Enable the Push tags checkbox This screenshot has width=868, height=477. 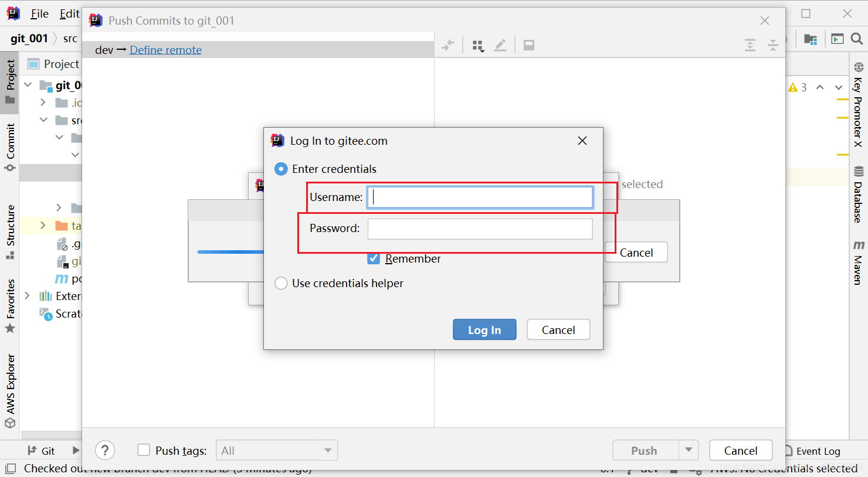[144, 450]
